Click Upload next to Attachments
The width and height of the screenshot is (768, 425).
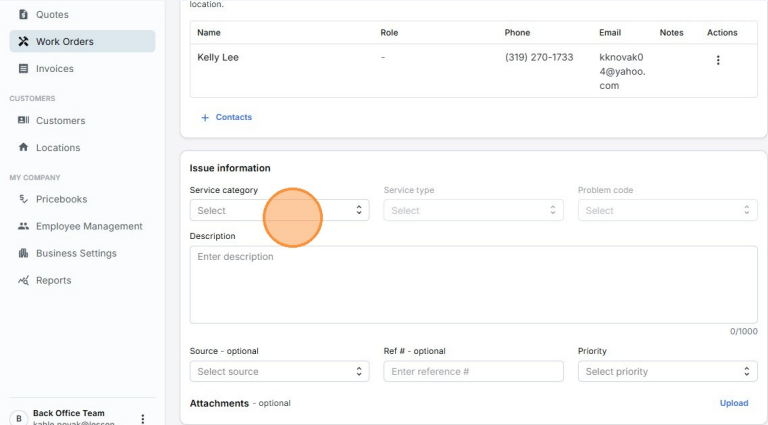pos(733,404)
